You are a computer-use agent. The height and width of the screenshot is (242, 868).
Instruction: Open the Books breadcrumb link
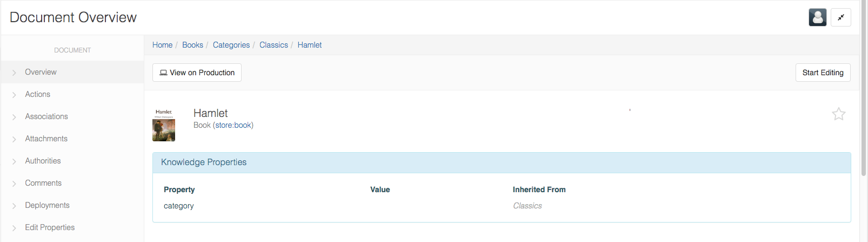pos(192,45)
